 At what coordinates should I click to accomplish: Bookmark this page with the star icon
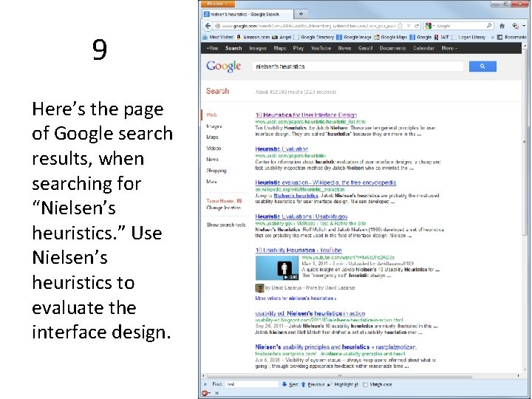[400, 26]
